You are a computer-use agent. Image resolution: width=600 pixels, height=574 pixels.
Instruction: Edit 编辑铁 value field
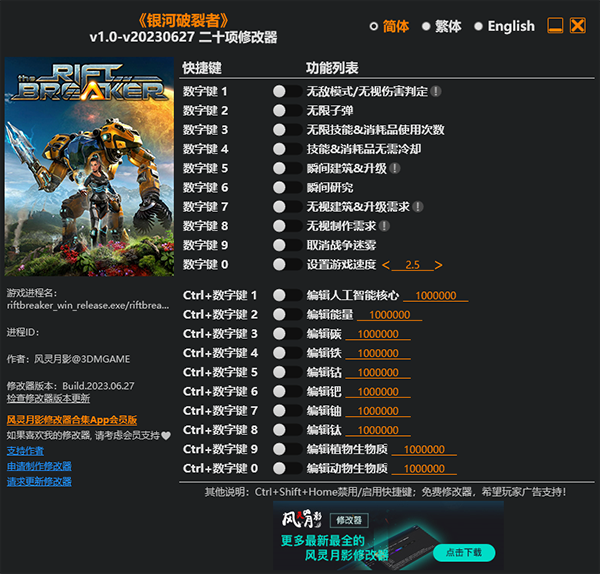coord(378,353)
